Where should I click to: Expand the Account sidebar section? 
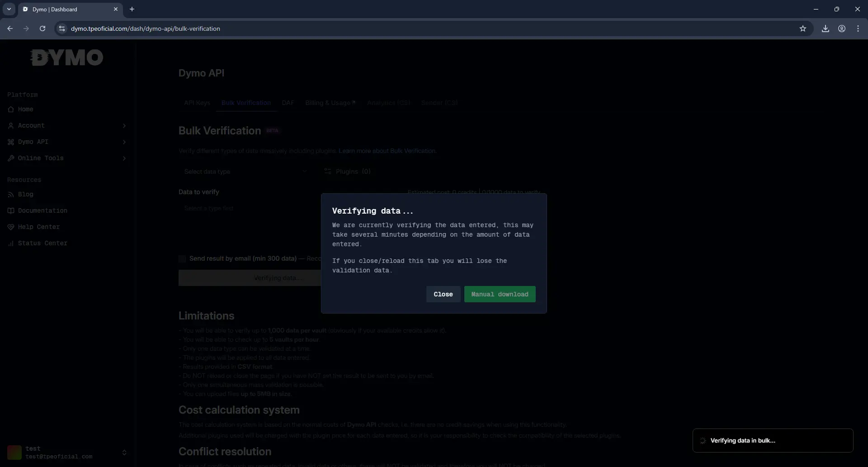tap(67, 126)
